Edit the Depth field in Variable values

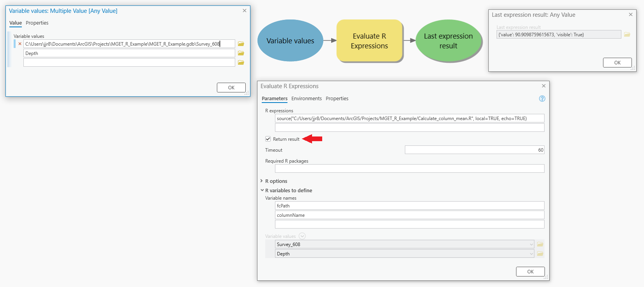pos(129,53)
